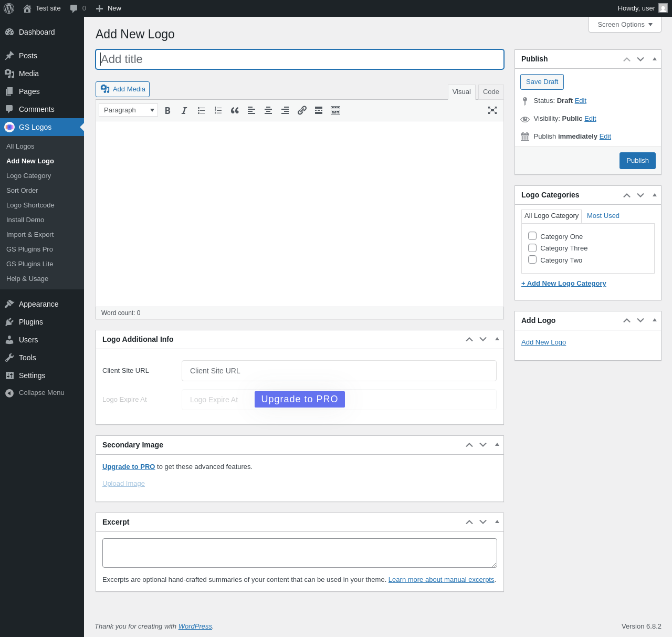Image resolution: width=672 pixels, height=637 pixels.
Task: Toggle bold formatting in the editor toolbar
Action: click(167, 110)
